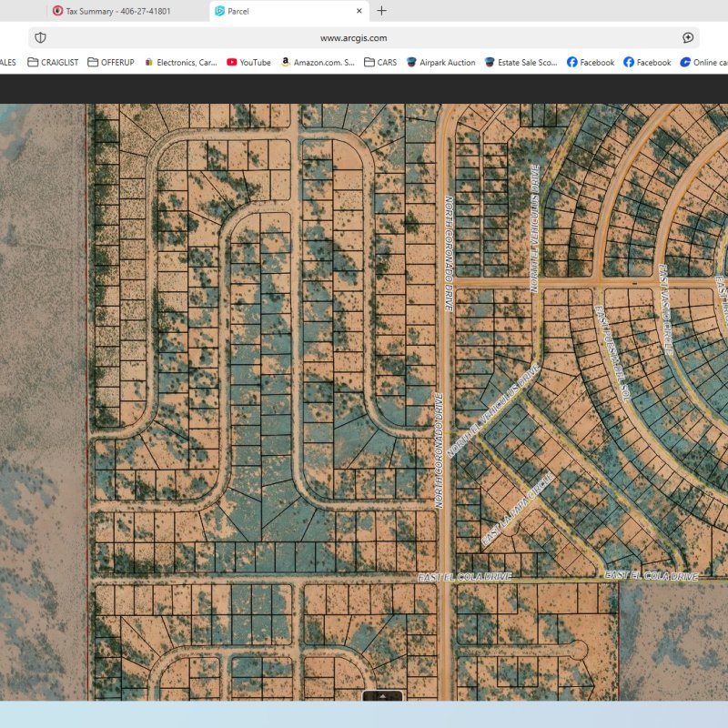Open the Airpark Auction bookmark

[440, 62]
